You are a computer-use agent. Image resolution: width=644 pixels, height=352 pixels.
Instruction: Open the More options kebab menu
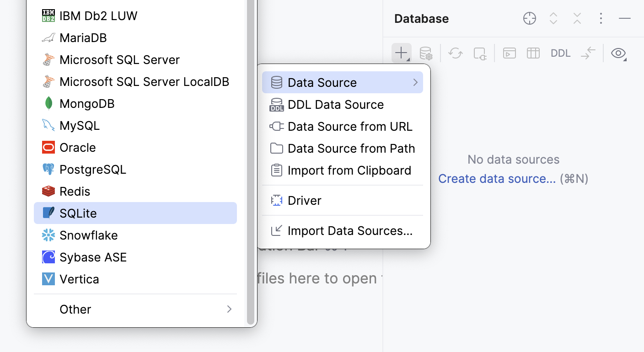[x=601, y=19]
